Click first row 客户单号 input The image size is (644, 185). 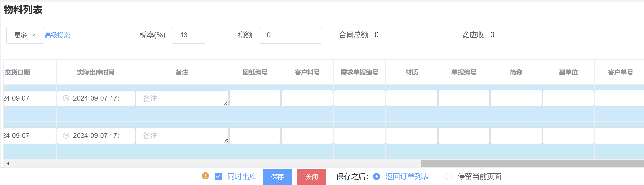[620, 98]
